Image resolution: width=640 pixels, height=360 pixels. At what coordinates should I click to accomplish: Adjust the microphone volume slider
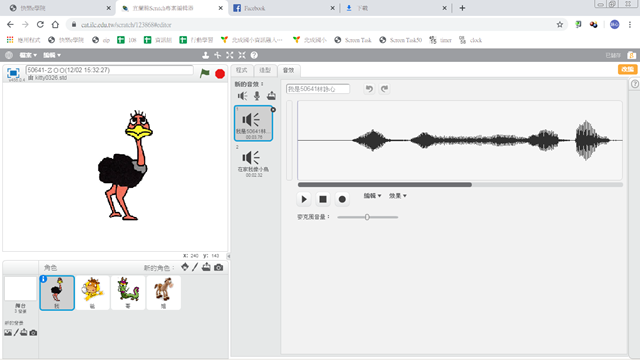[367, 217]
